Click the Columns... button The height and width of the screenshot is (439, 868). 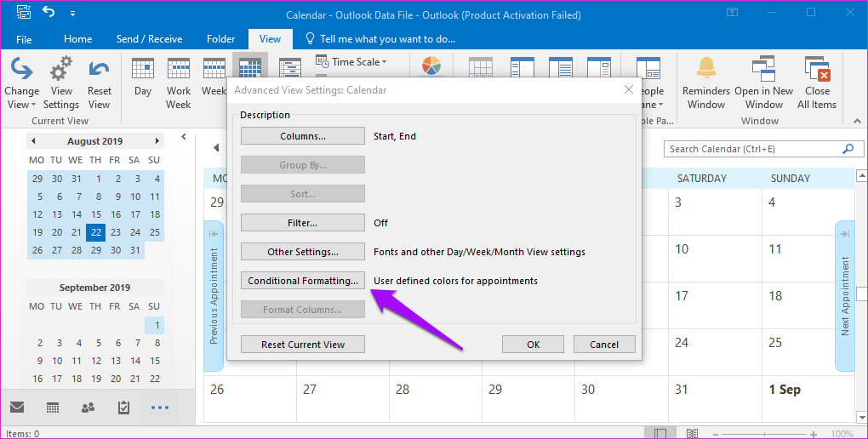coord(303,136)
